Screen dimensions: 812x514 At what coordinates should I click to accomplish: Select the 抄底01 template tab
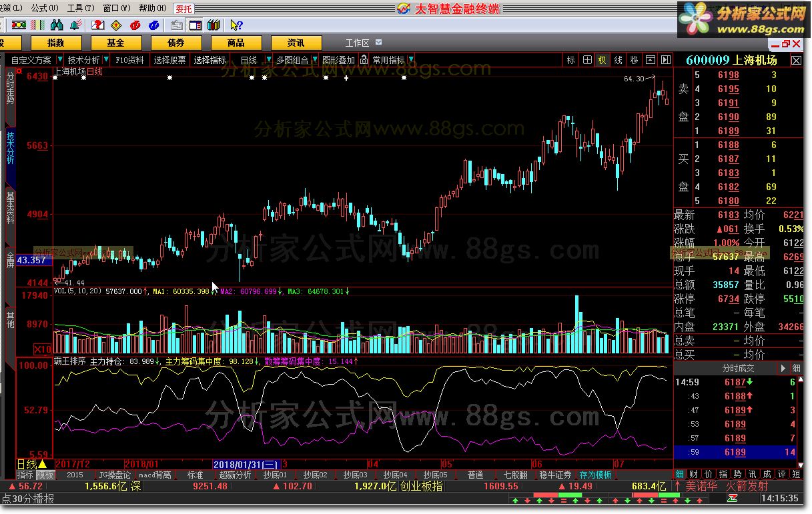tap(275, 475)
